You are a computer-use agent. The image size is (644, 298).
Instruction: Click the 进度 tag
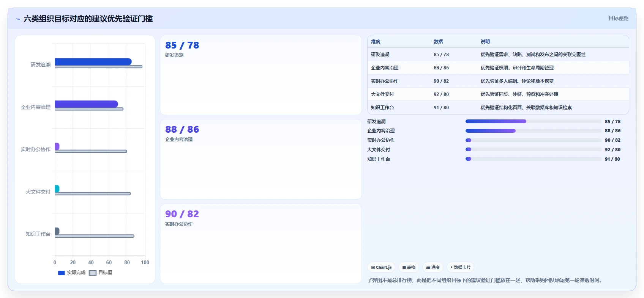click(433, 267)
